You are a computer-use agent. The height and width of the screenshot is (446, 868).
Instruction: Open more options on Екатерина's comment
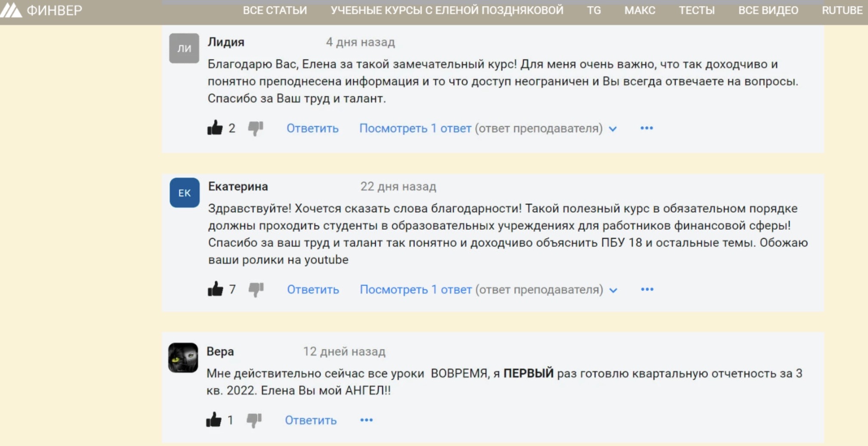[647, 289]
